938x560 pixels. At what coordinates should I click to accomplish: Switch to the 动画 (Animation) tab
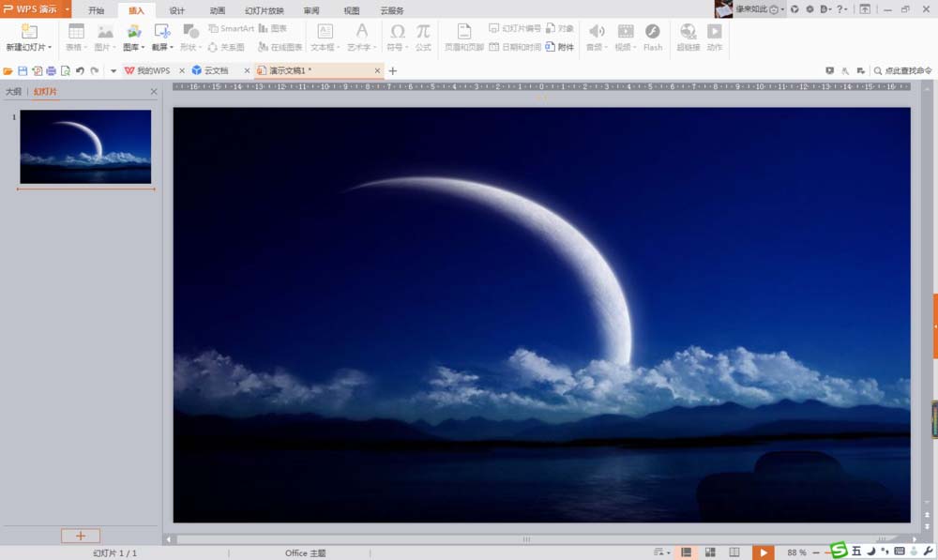[218, 10]
